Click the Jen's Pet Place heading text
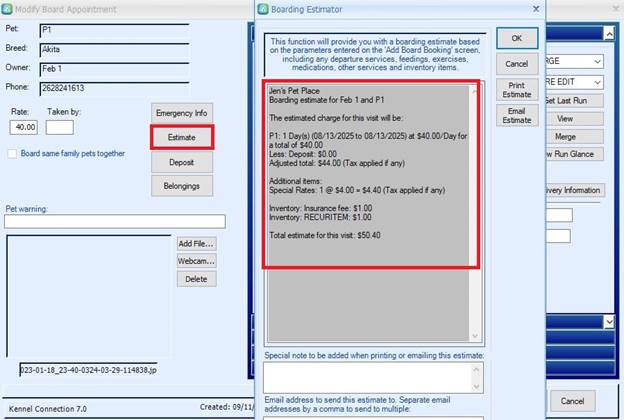The height and width of the screenshot is (420, 624). pos(294,91)
